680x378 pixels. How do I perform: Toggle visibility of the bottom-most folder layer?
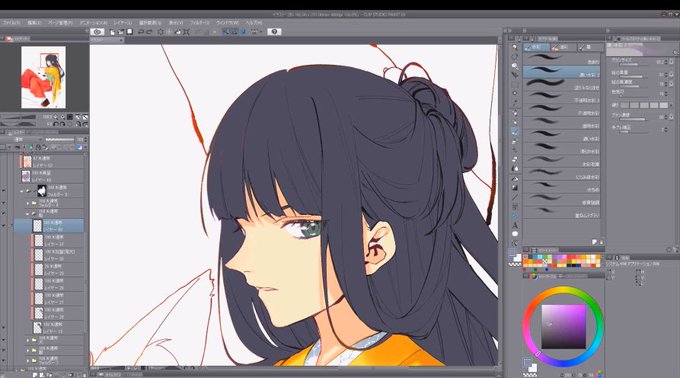click(3, 360)
